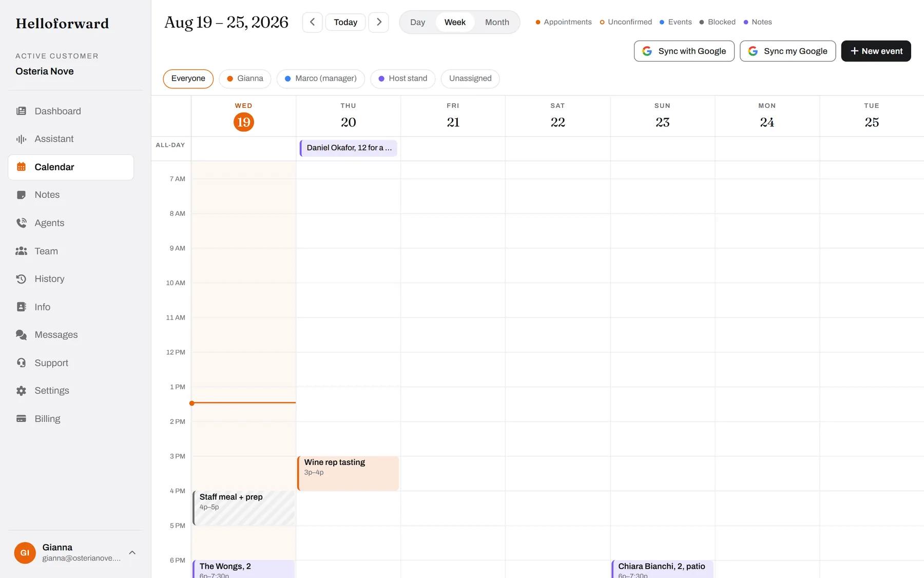924x578 pixels.
Task: Select Monday 24 date header
Action: (x=767, y=117)
